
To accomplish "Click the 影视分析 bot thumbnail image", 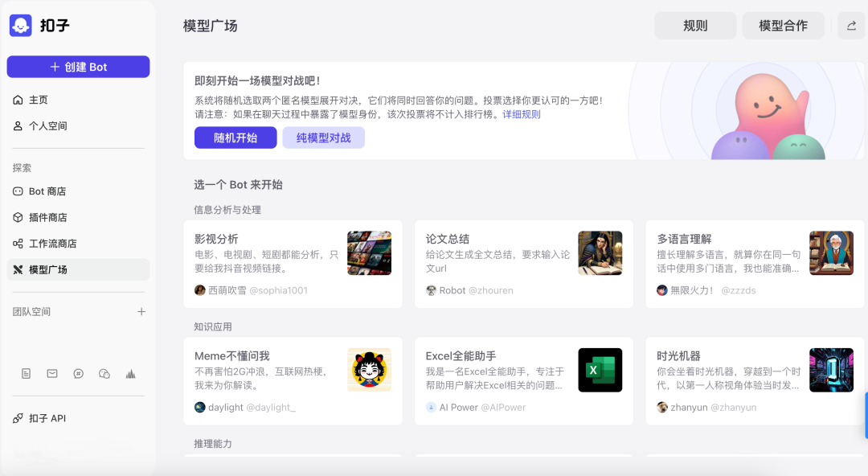I will [x=369, y=252].
